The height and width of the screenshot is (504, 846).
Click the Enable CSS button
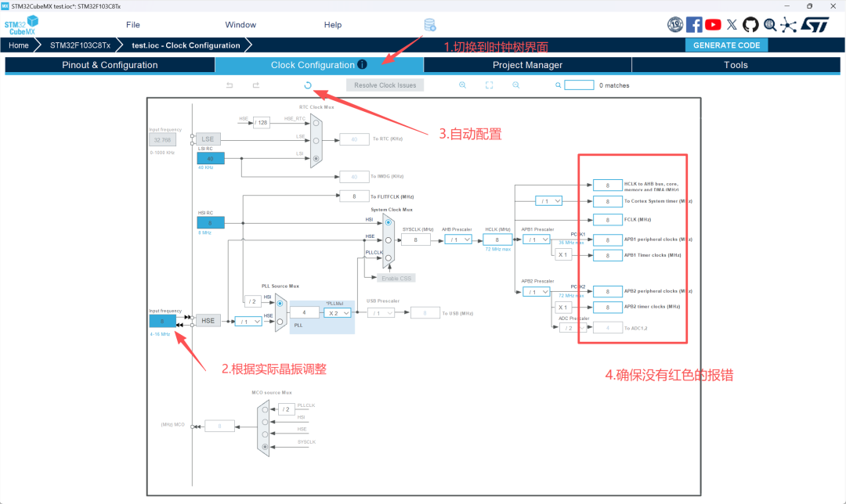(x=396, y=278)
